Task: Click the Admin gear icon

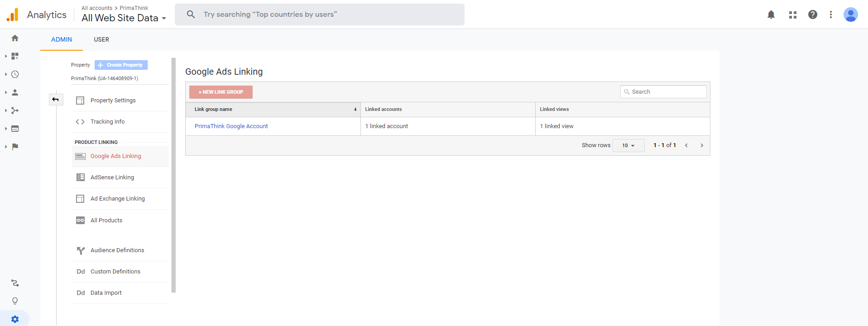Action: pos(15,319)
